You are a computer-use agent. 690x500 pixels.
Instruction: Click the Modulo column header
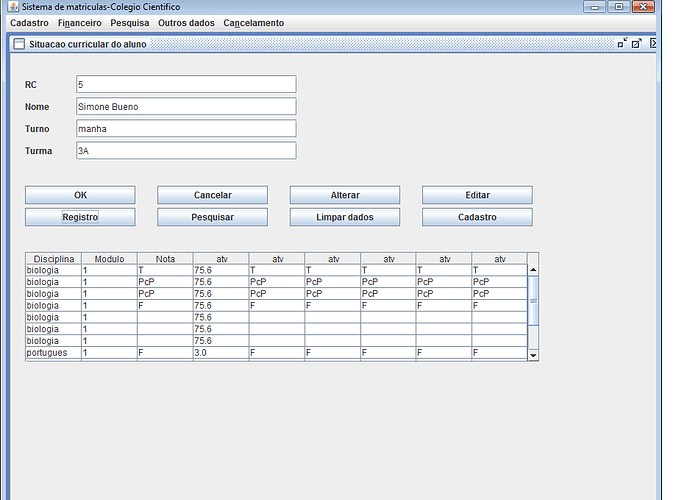110,259
